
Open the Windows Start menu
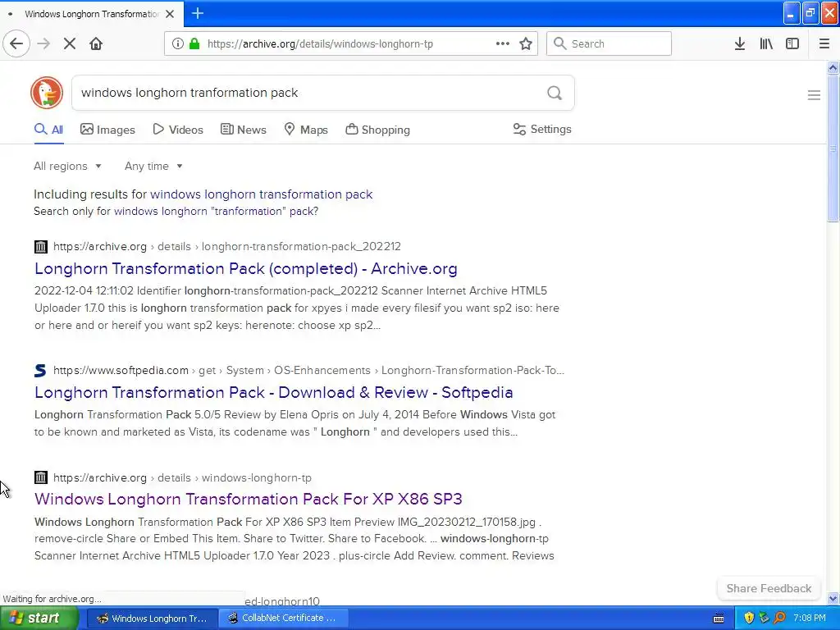pyautogui.click(x=39, y=619)
